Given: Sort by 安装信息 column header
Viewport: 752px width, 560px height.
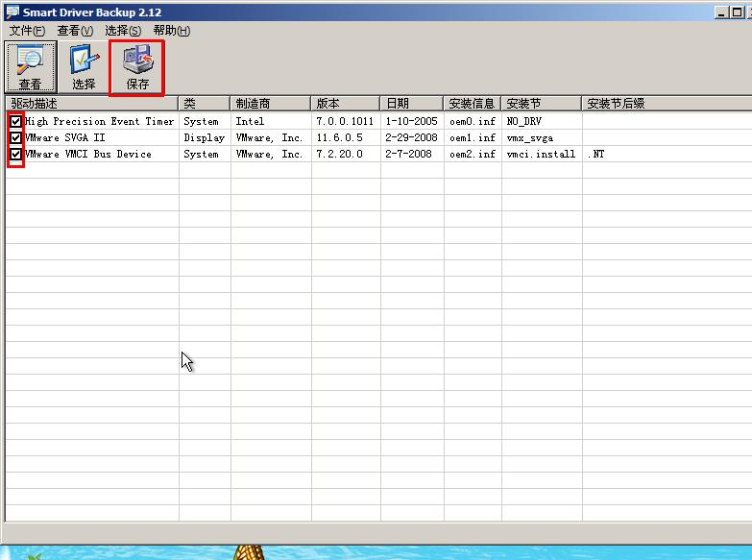Looking at the screenshot, I should [472, 104].
